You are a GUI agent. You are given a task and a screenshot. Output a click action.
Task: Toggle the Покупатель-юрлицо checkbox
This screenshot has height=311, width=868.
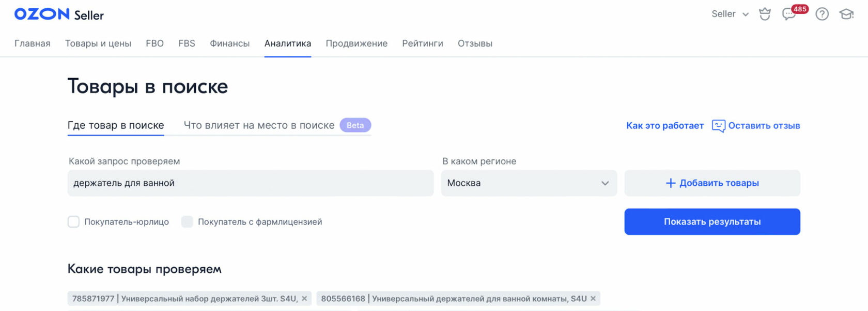pyautogui.click(x=73, y=222)
